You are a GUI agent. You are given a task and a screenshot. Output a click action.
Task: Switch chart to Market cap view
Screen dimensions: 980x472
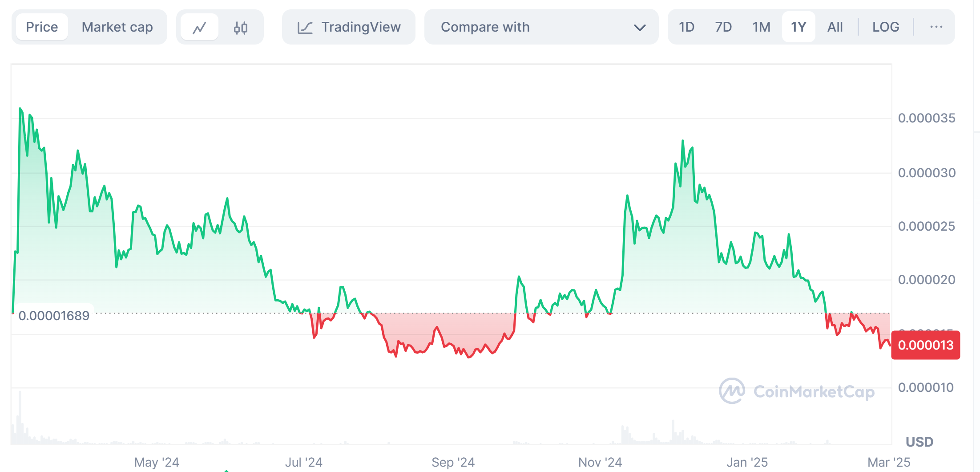point(117,27)
